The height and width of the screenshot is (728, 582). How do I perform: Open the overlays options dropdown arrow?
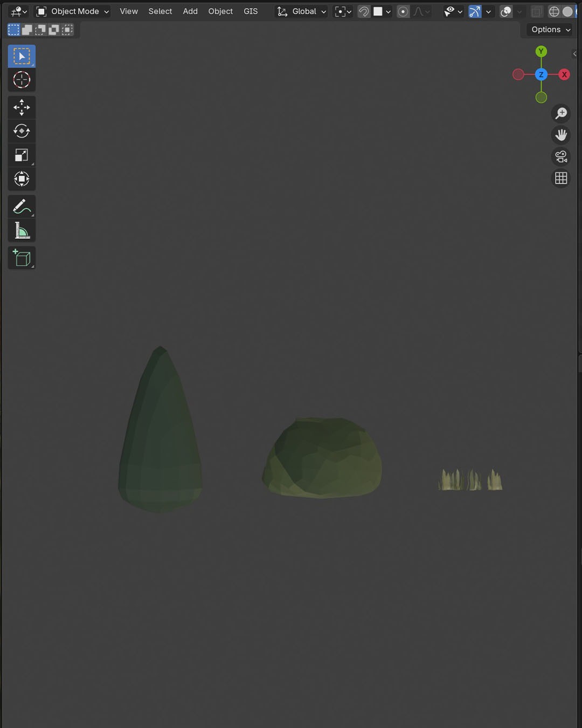(x=519, y=11)
